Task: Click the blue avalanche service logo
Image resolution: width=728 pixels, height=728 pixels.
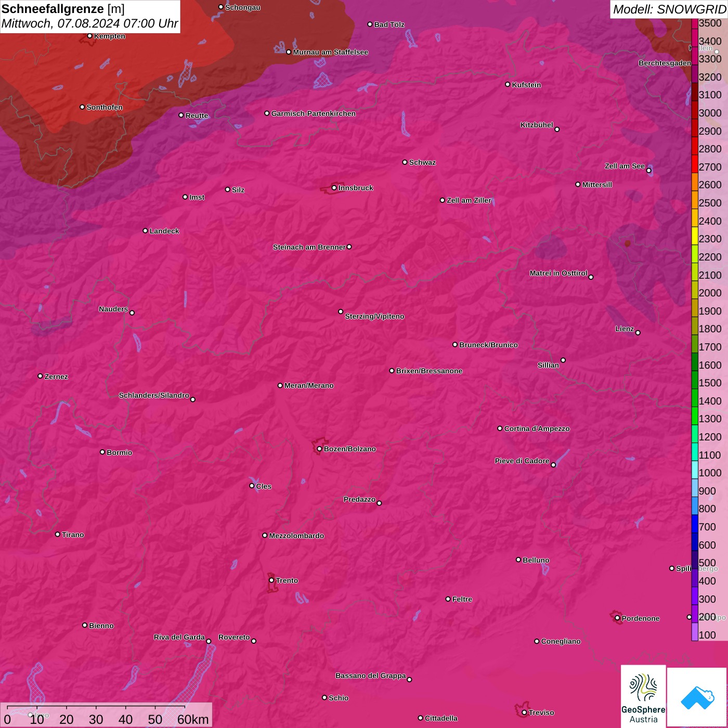Action: pyautogui.click(x=697, y=697)
